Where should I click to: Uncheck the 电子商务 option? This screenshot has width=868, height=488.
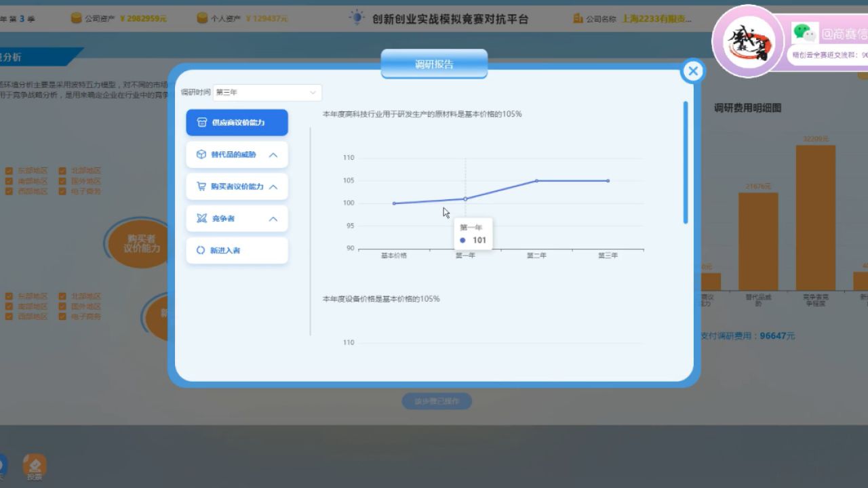tap(61, 191)
